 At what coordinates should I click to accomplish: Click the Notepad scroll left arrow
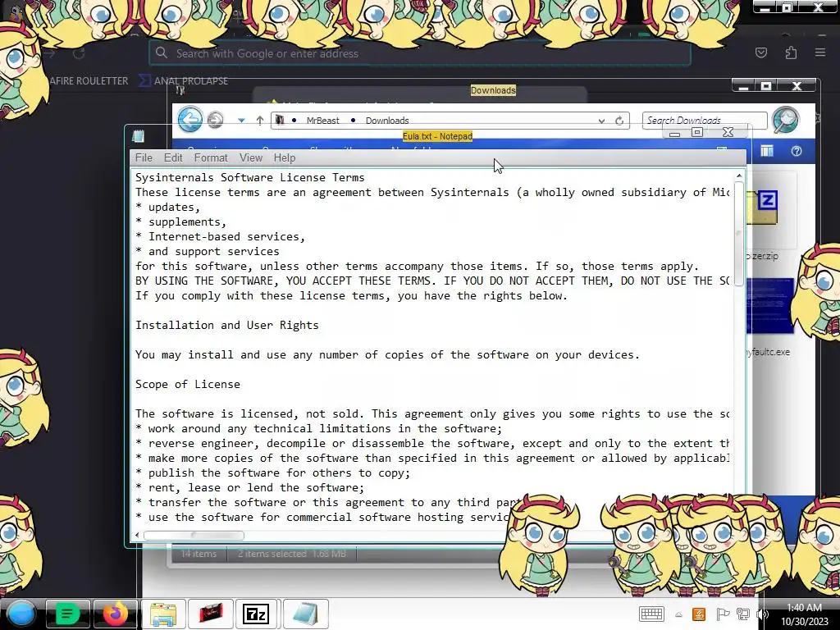click(x=137, y=535)
